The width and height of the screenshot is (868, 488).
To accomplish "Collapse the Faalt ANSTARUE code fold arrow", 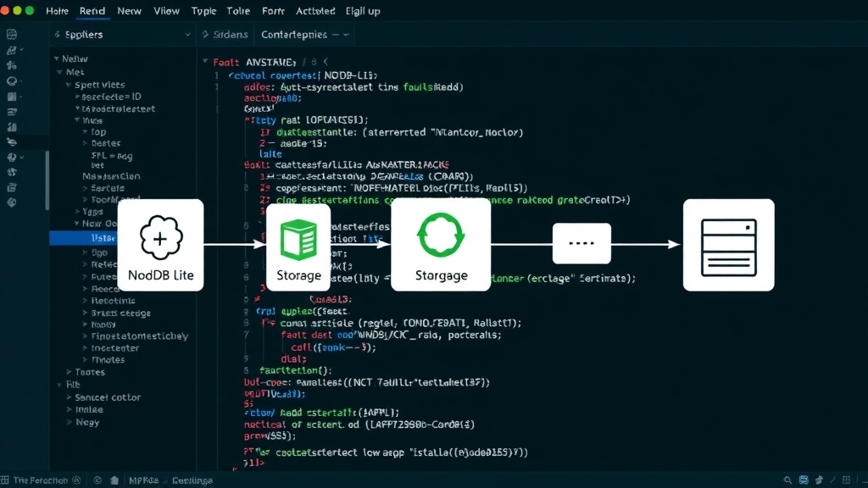I will 205,62.
